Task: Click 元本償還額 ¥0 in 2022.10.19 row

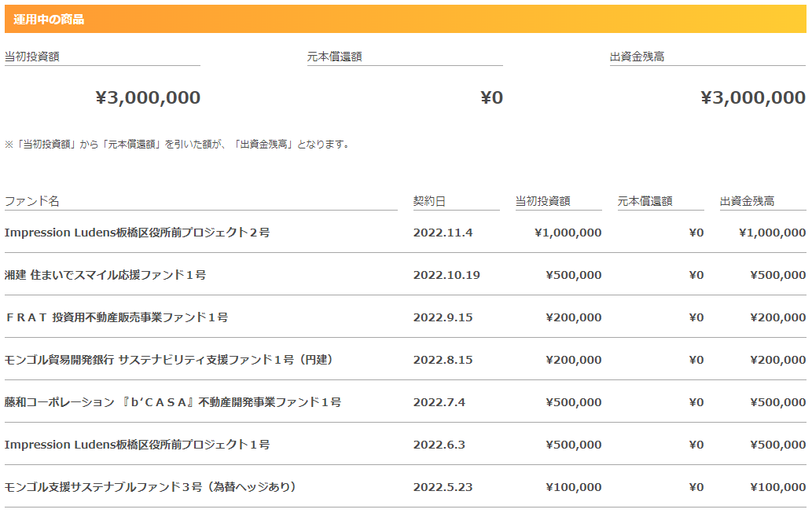Action: 696,275
